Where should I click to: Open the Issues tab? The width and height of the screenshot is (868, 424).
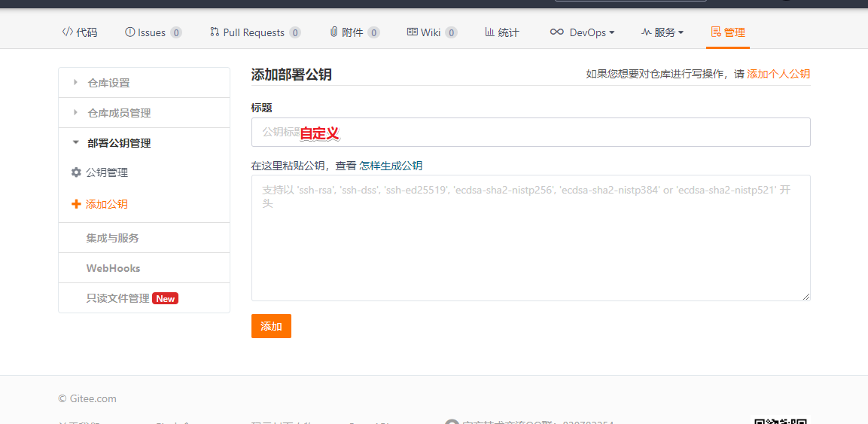point(151,32)
